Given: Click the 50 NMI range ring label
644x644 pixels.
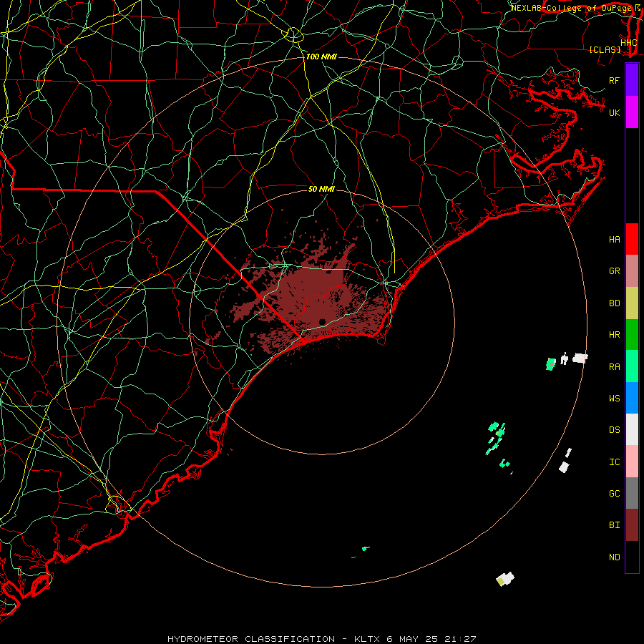Looking at the screenshot, I should click(x=321, y=189).
